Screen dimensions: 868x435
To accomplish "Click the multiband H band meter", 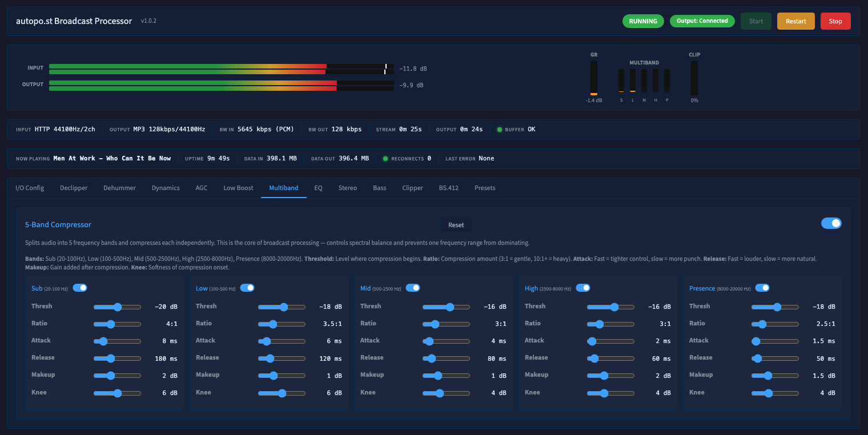I will [x=656, y=80].
